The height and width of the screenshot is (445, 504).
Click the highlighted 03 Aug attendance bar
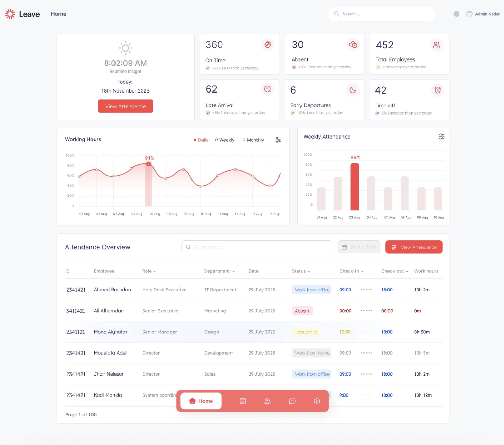354,187
